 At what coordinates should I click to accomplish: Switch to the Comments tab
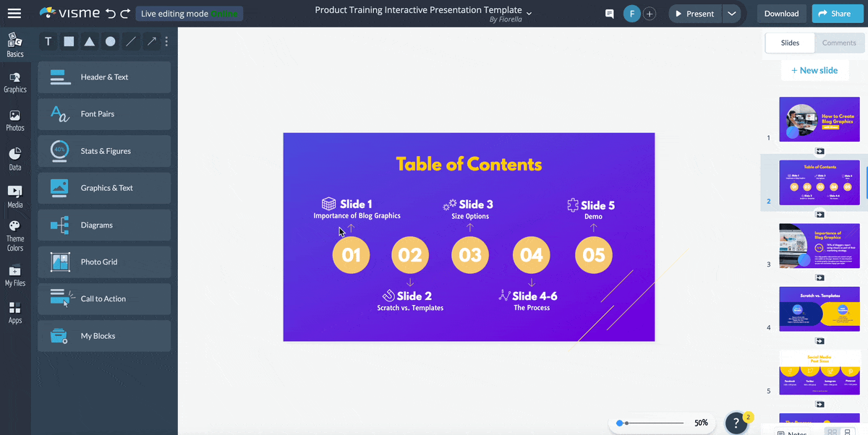(838, 43)
